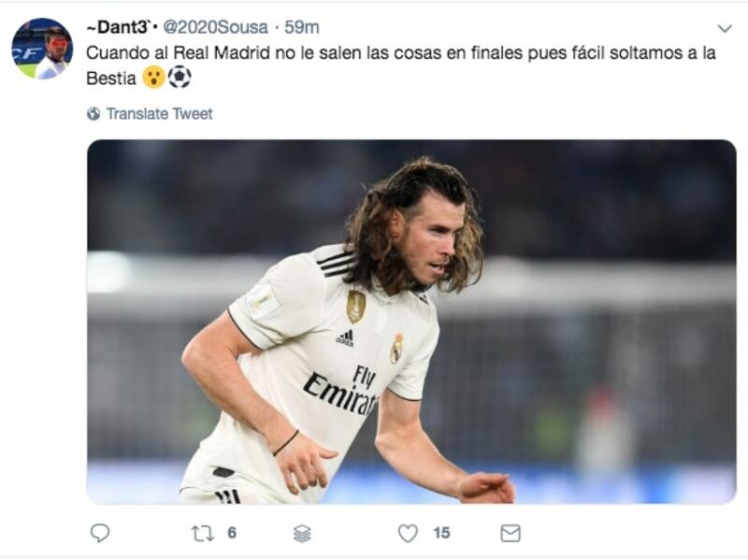Open the tweet options chevron menu
The width and height of the screenshot is (748, 560).
point(725,29)
